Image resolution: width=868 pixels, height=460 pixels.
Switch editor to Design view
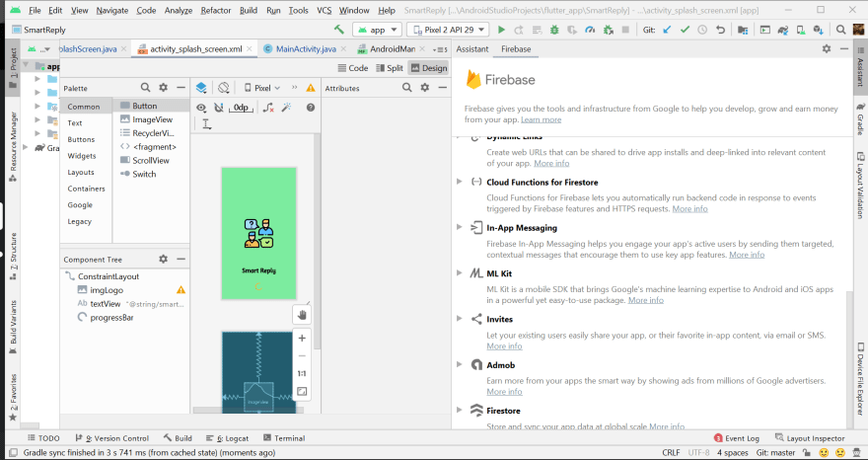428,67
